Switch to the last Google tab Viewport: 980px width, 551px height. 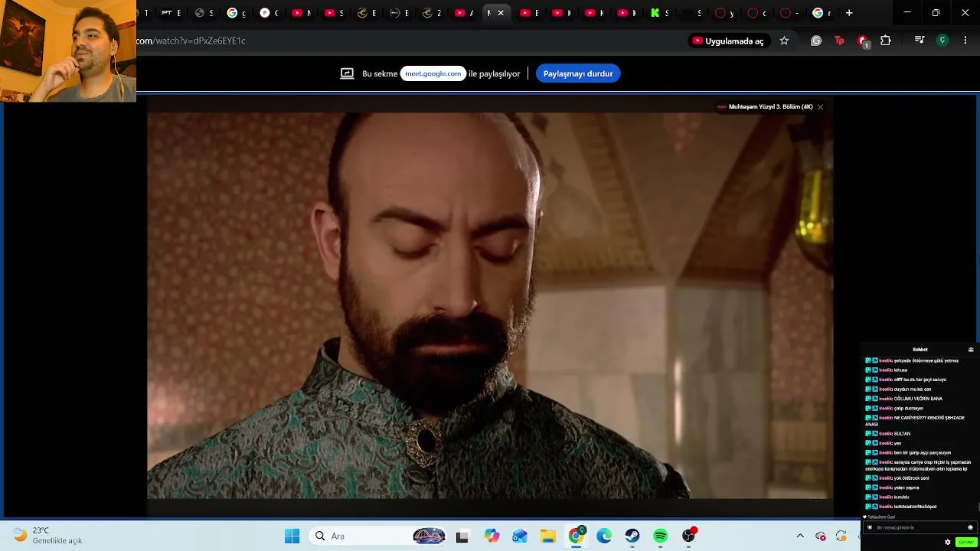(x=822, y=13)
